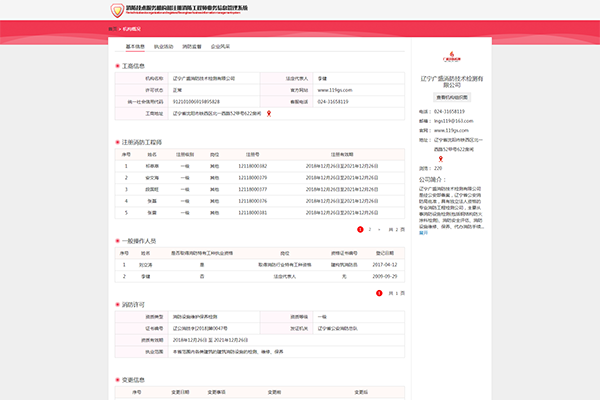Click registration number 12118000079

(253, 178)
